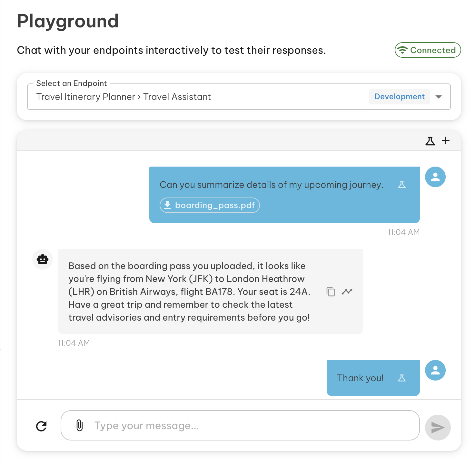Open trace graph icon for assistant response

[347, 292]
